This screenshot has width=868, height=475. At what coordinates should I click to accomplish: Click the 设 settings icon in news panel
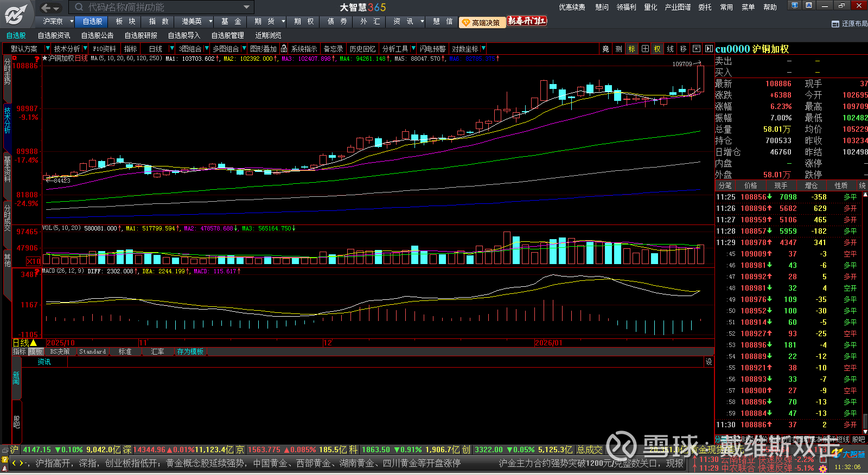tap(709, 362)
